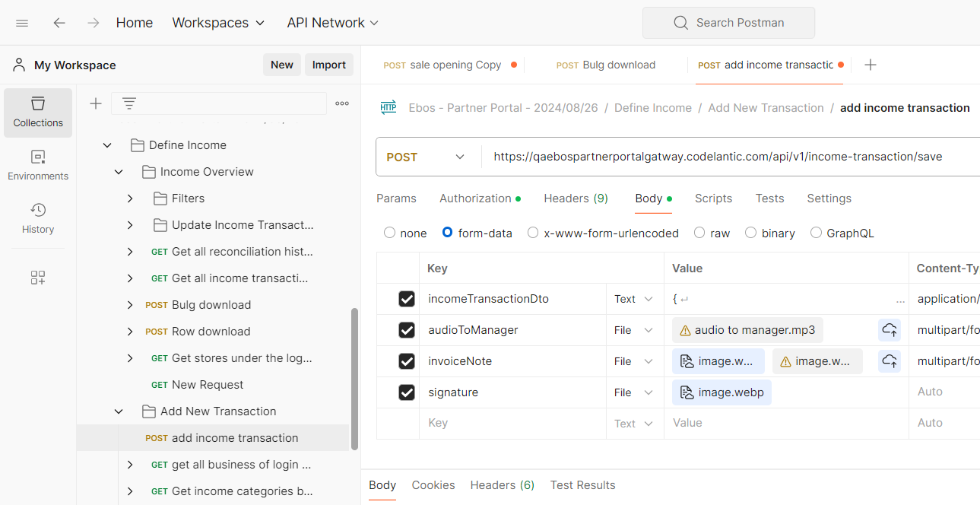980x505 pixels.
Task: Click the request URL field
Action: click(731, 157)
